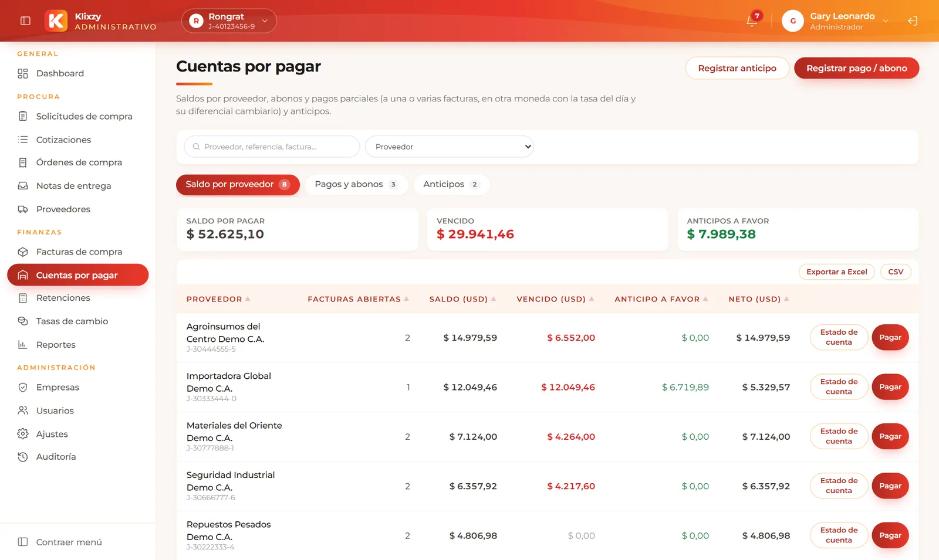Image resolution: width=939 pixels, height=560 pixels.
Task: Click the supplier search field
Action: [x=272, y=147]
